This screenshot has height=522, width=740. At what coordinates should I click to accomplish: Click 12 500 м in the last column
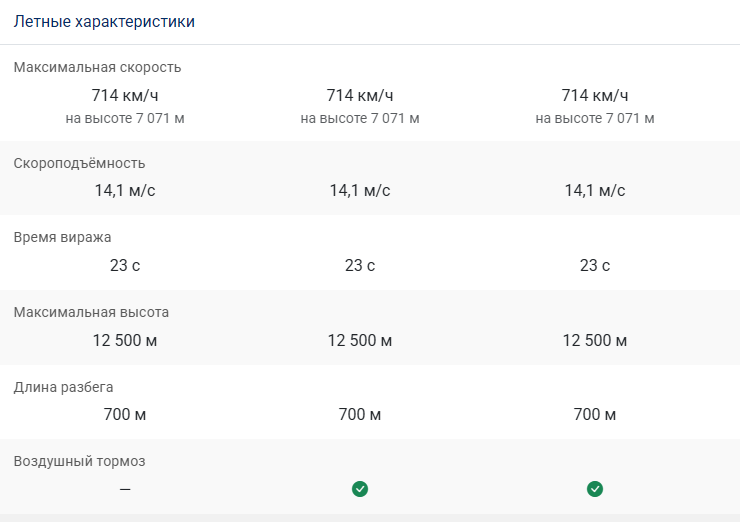tap(595, 340)
